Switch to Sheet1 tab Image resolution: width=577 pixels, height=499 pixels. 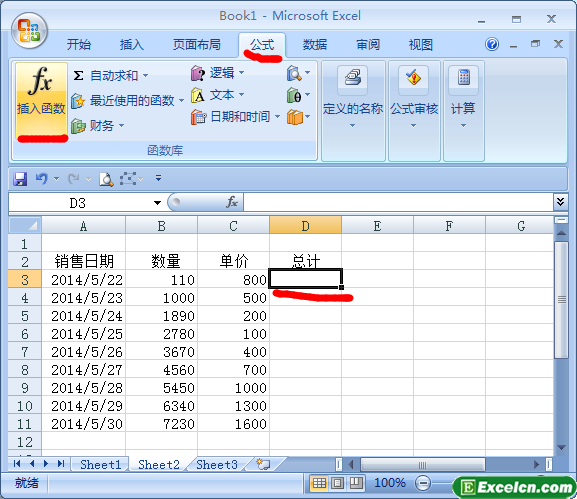pyautogui.click(x=100, y=464)
